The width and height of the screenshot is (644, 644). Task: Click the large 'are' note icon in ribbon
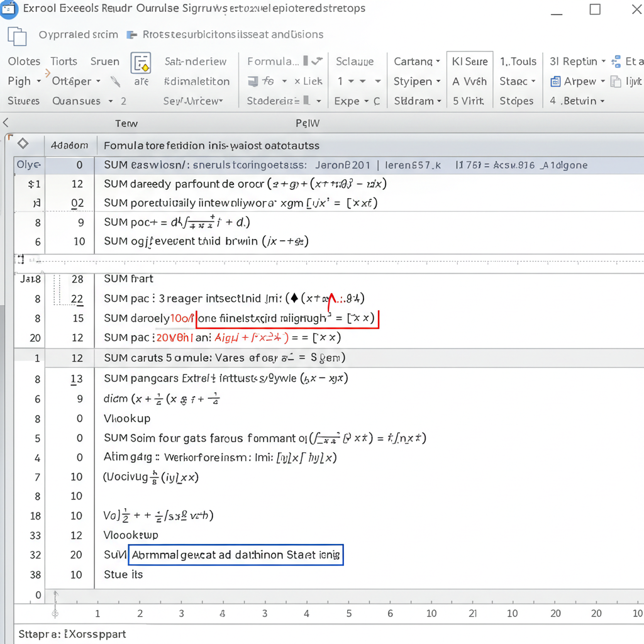point(141,62)
